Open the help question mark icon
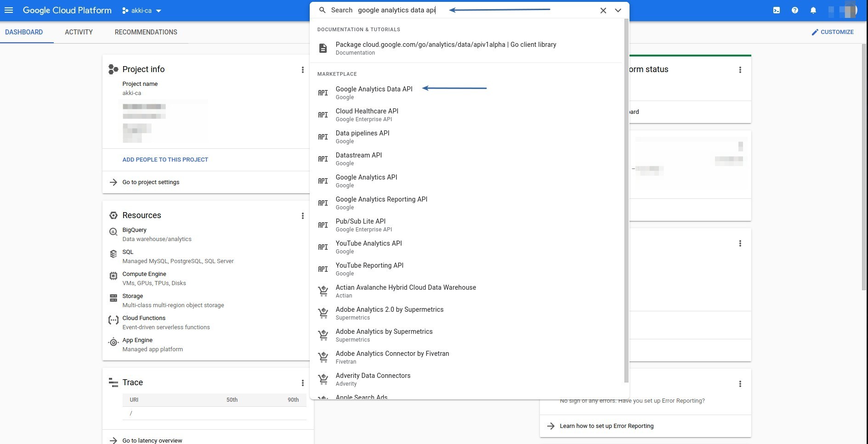The image size is (868, 444). 795,10
